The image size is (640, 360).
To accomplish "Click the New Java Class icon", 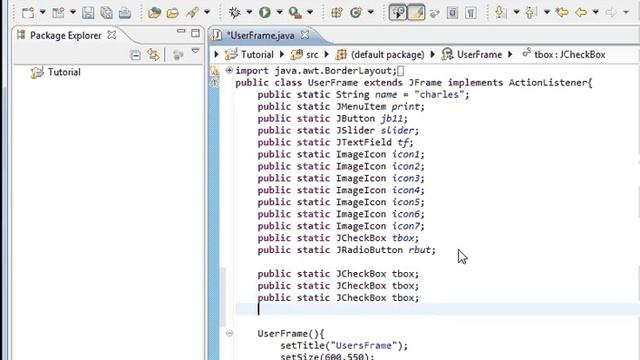I will pos(356,13).
